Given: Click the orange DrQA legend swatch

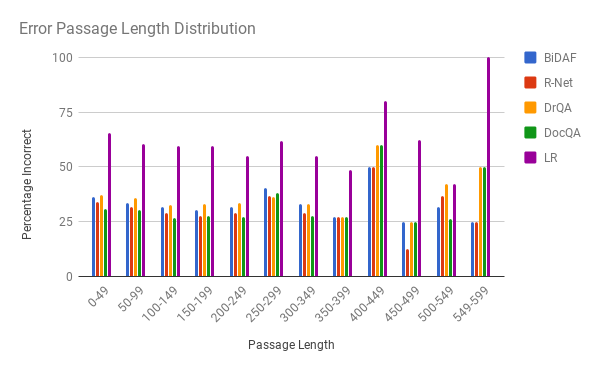Looking at the screenshot, I should click(x=530, y=107).
